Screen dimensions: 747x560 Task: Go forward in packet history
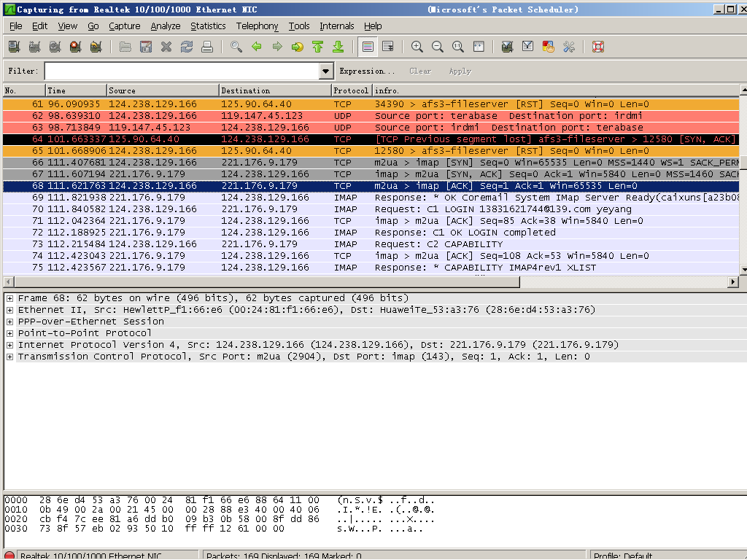click(x=277, y=47)
